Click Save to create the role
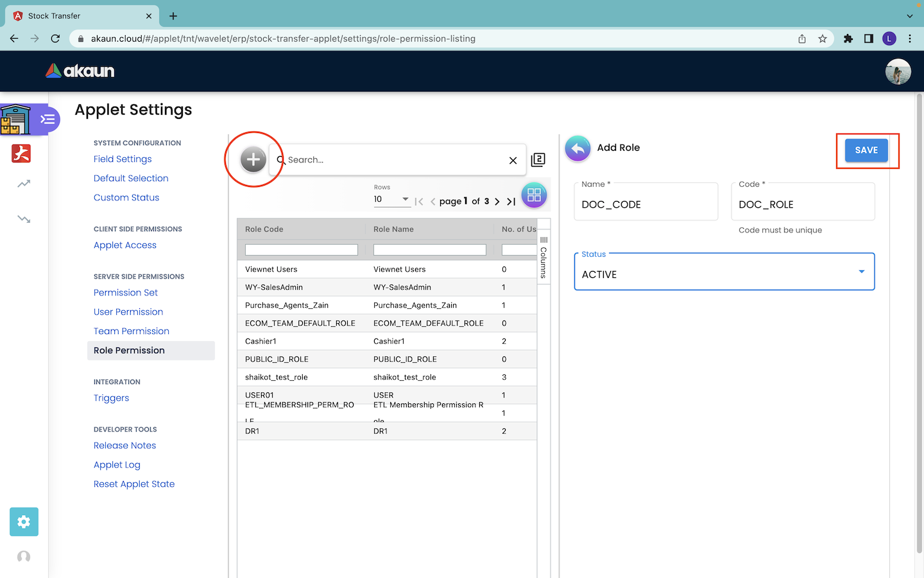The height and width of the screenshot is (578, 924). tap(866, 150)
